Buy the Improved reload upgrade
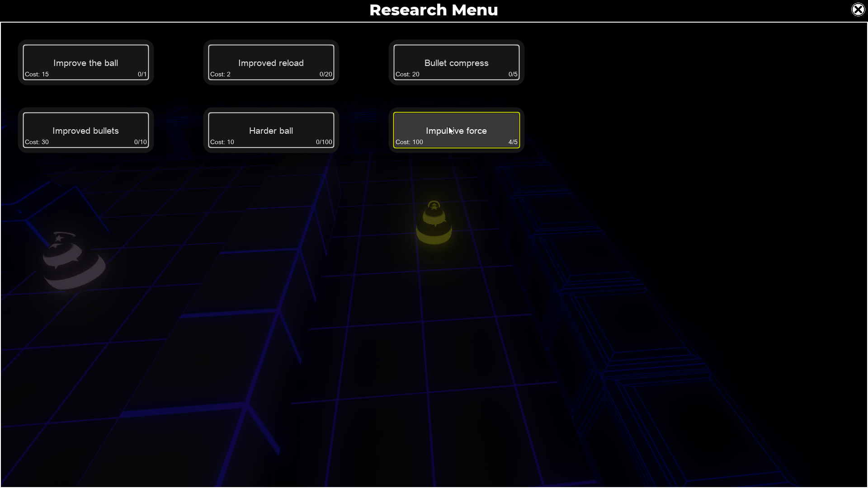This screenshot has height=488, width=868. (x=271, y=62)
